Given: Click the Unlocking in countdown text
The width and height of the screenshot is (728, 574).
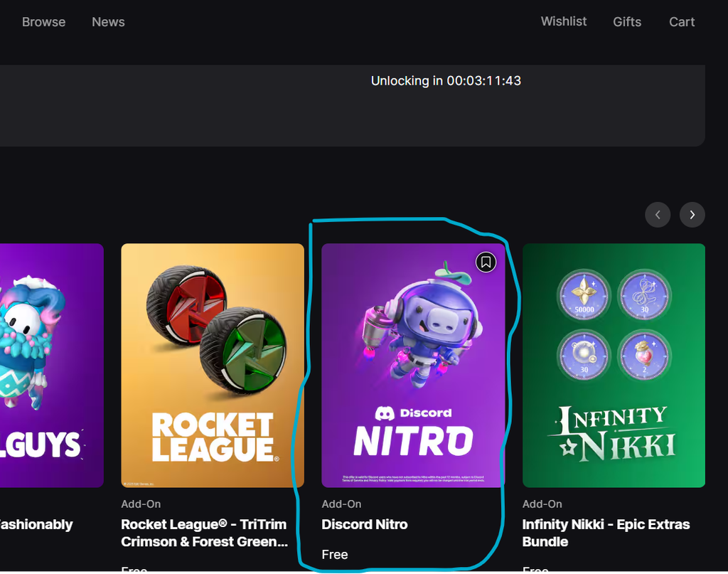Looking at the screenshot, I should [446, 81].
